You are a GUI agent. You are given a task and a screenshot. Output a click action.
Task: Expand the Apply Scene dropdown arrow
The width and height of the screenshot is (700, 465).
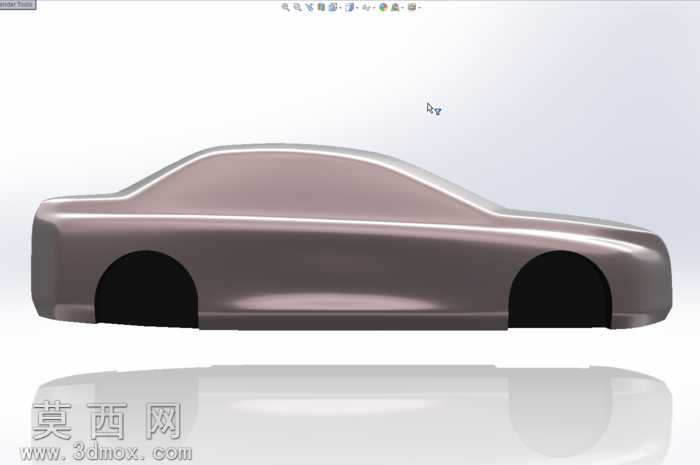click(x=402, y=8)
